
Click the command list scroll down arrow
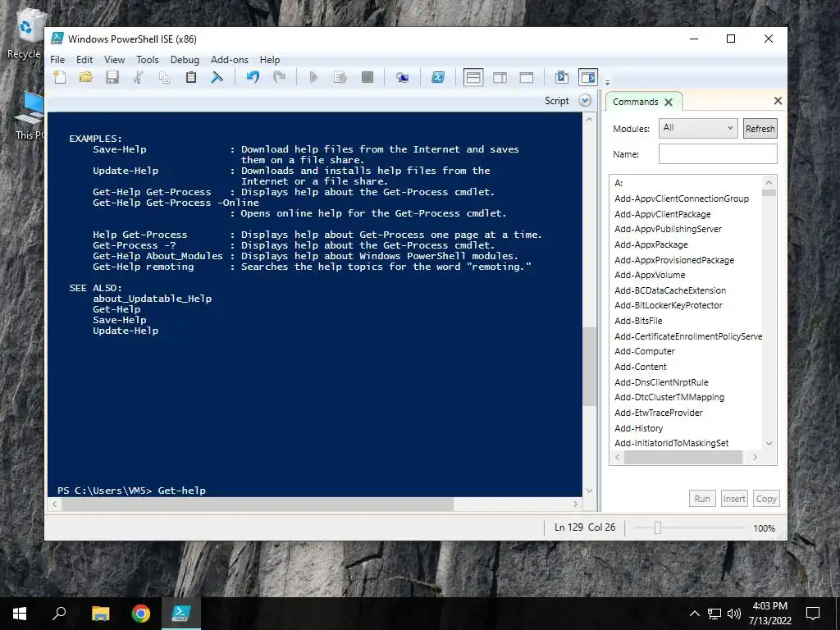click(x=769, y=444)
